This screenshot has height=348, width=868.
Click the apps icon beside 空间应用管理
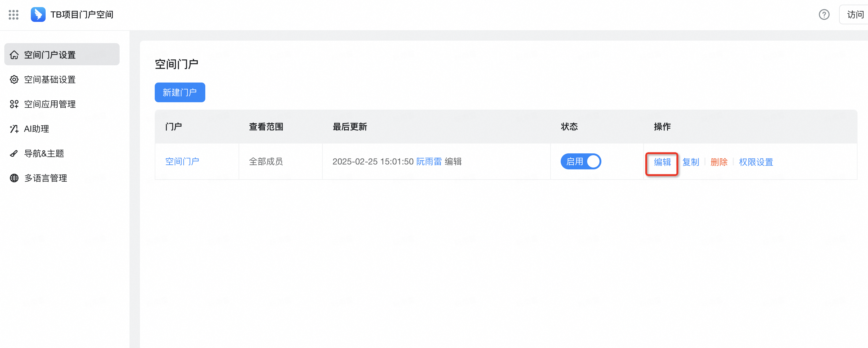14,104
